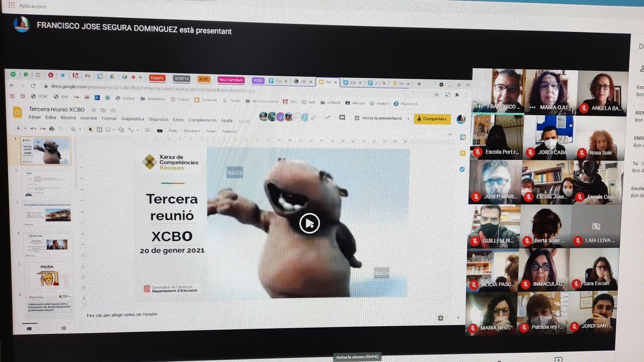The width and height of the screenshot is (644, 362).
Task: Select LAIA LEIVA camera-off tile
Action: coord(595,227)
